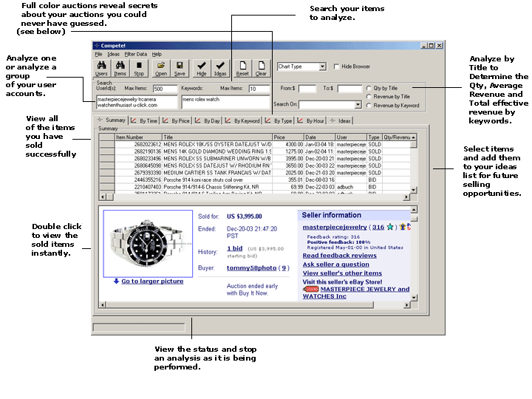Switch to the By Hour tab
This screenshot has width=532, height=399.
310,120
